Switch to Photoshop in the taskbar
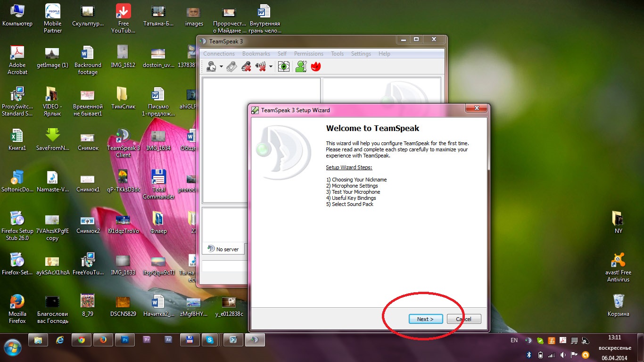644x362 pixels. pos(125,340)
